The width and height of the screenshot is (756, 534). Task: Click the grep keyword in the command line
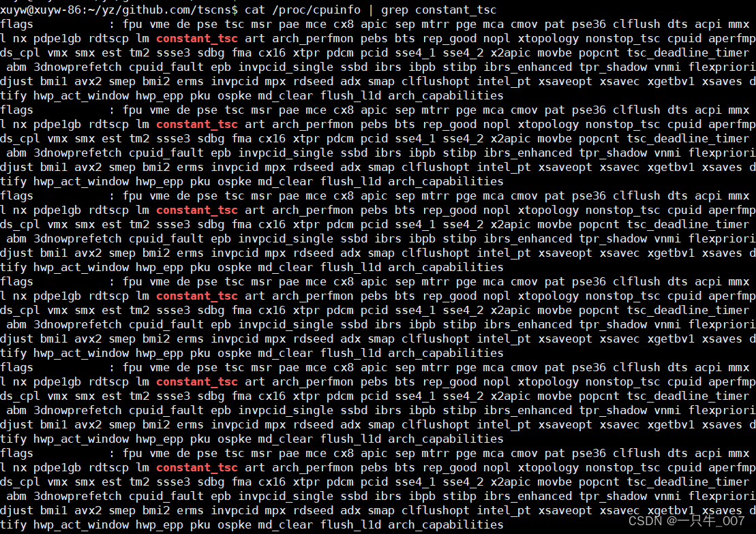tap(395, 10)
